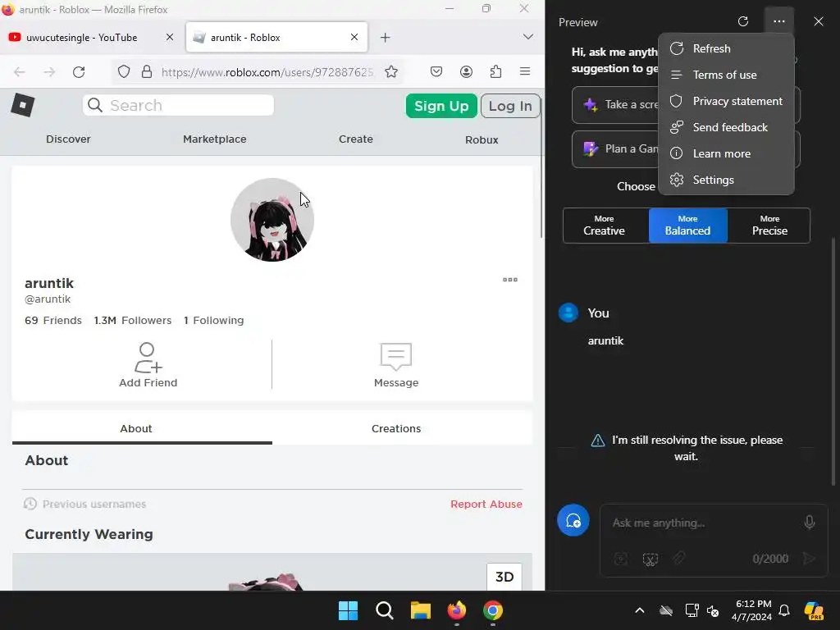Click the aruntik avatar thumbnail
Image resolution: width=840 pixels, height=630 pixels.
272,220
